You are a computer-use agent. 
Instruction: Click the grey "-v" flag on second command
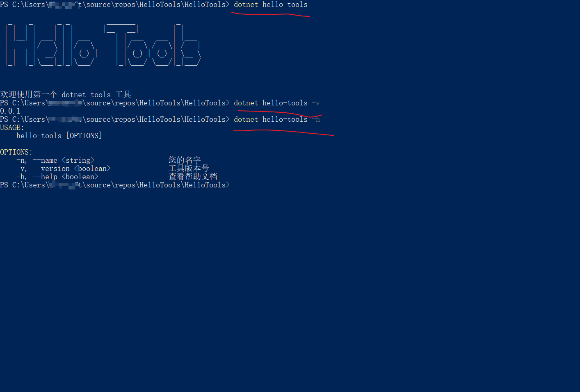point(316,103)
